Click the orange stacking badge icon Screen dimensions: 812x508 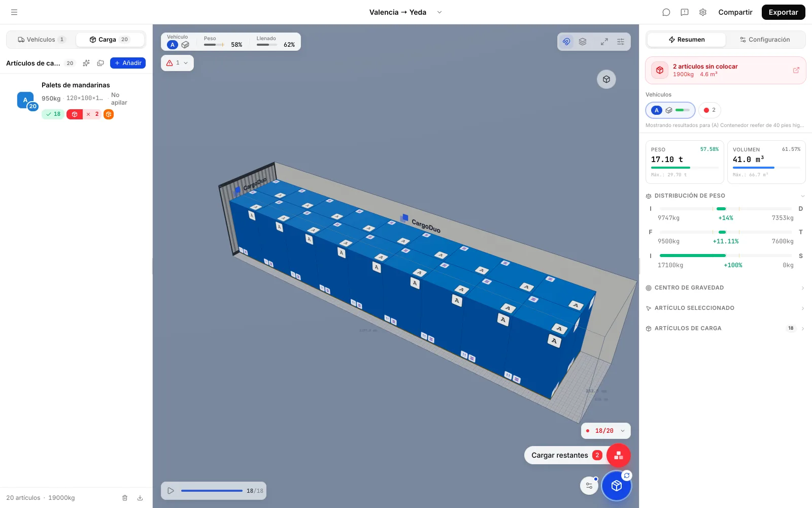tap(109, 114)
